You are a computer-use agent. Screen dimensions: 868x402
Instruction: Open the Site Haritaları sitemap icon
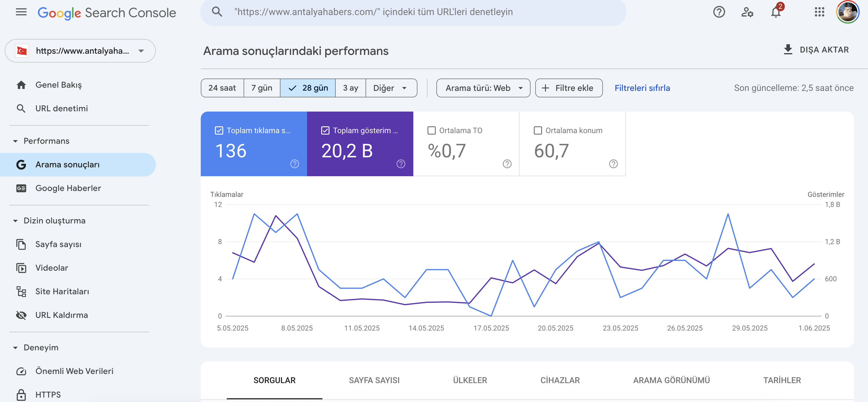coord(21,292)
